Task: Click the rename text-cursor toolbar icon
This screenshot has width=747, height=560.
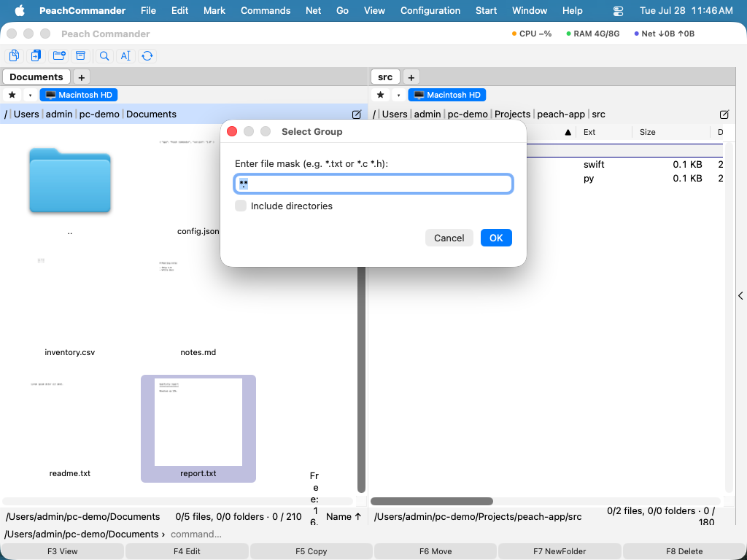Action: click(125, 55)
